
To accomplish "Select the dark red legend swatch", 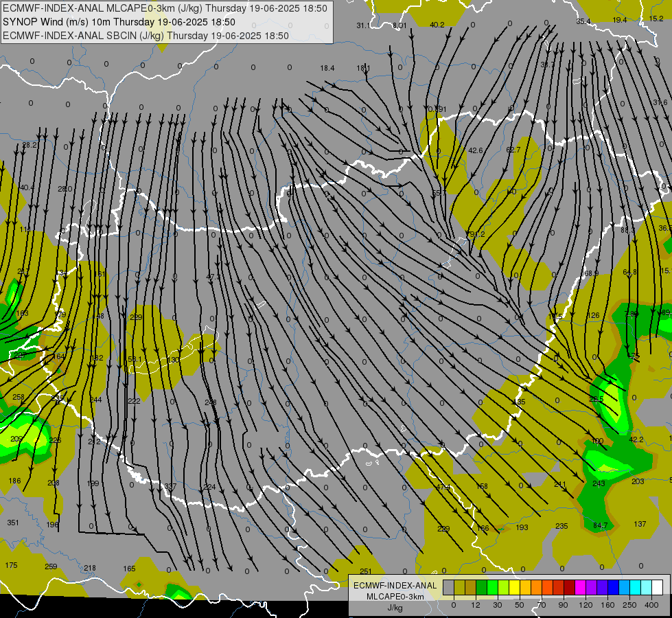I will pos(569,587).
